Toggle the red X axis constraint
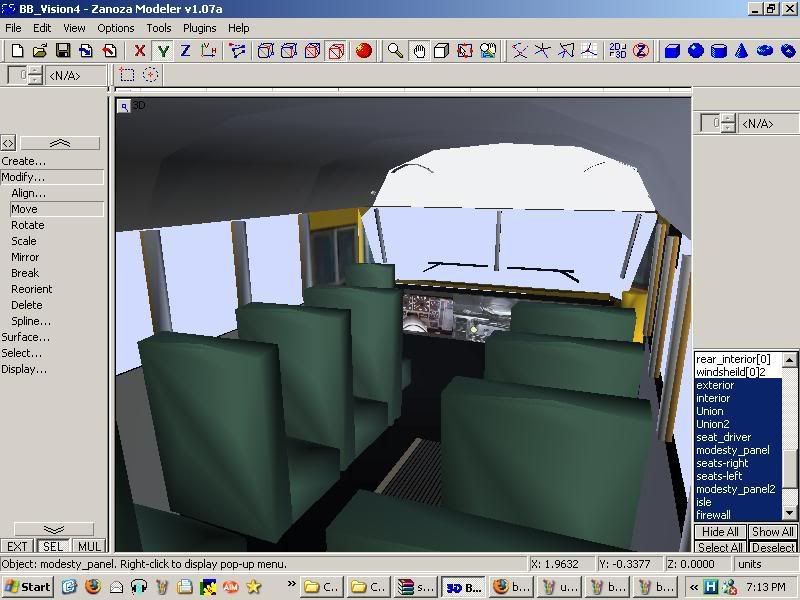The width and height of the screenshot is (800, 600). pos(139,51)
